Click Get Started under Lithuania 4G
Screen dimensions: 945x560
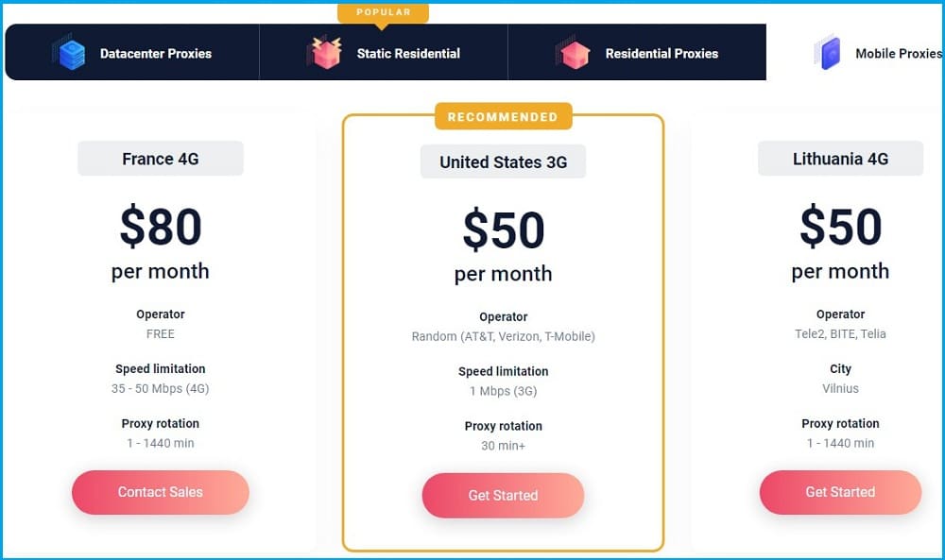click(840, 492)
